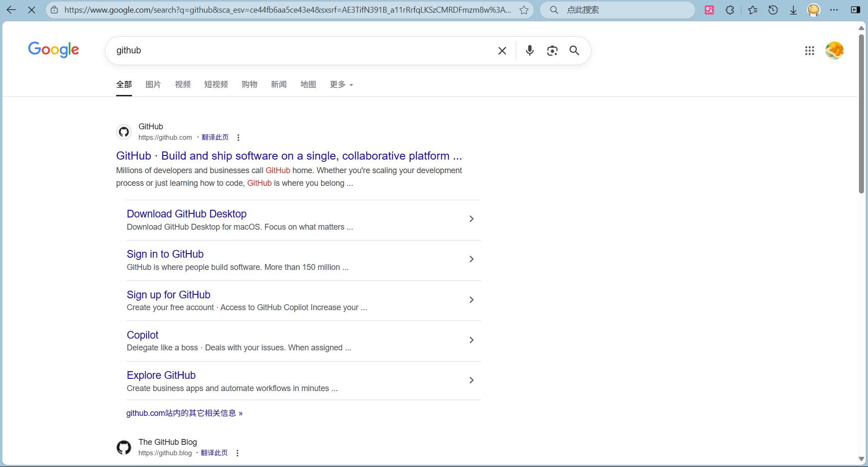Image resolution: width=868 pixels, height=467 pixels.
Task: Click magnifier icon in secondary search box
Action: (554, 10)
